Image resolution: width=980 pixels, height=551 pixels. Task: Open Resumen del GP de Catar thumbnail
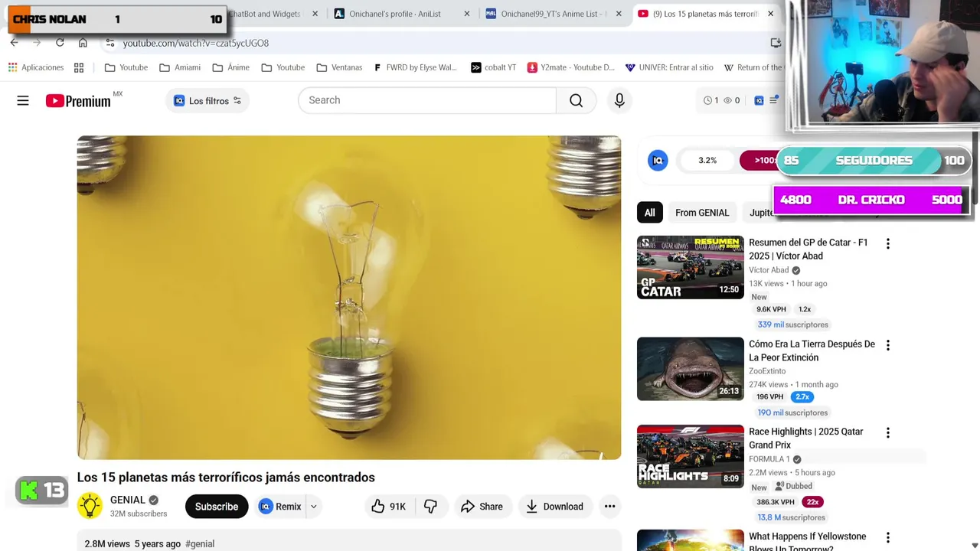(691, 267)
